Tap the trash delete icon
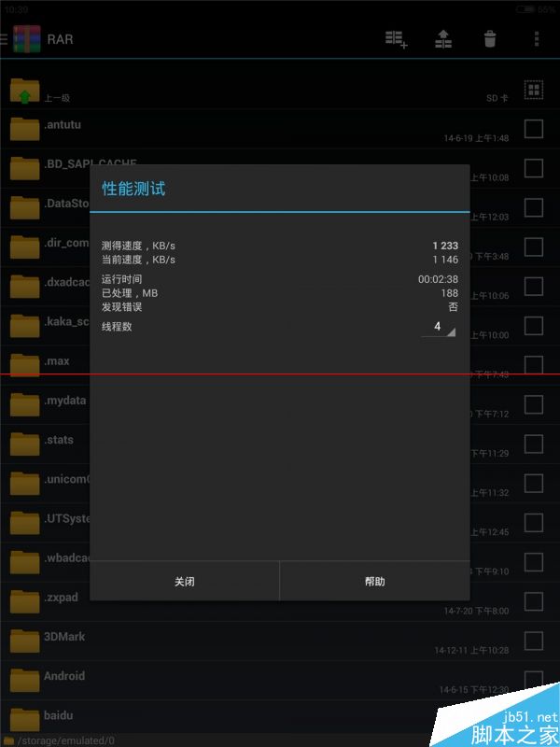This screenshot has width=560, height=747. 489,39
